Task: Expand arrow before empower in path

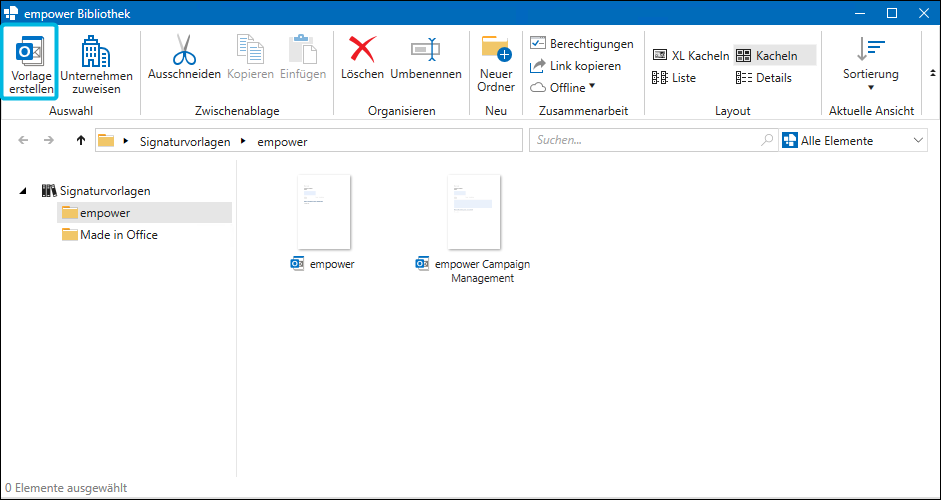Action: [243, 142]
